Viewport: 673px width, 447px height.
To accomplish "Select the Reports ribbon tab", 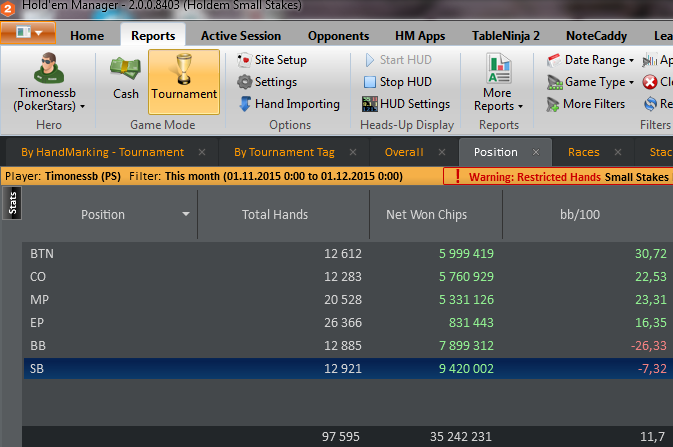I will [153, 36].
